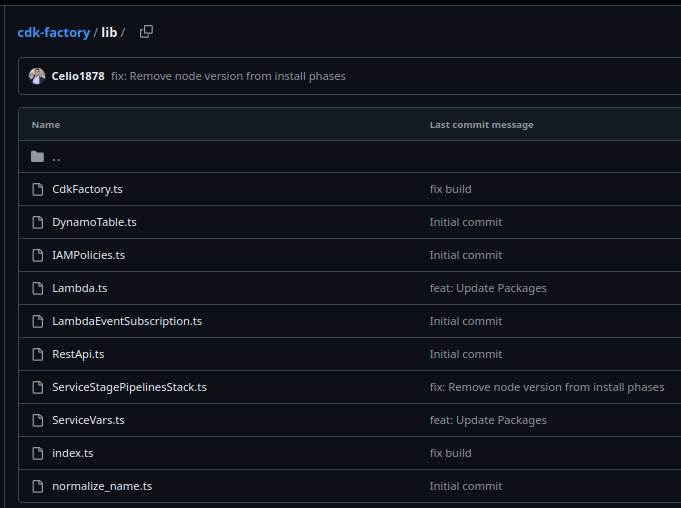Image resolution: width=681 pixels, height=508 pixels.
Task: Open 'feat: Update Packages' commit for Lambda.ts
Action: point(488,288)
